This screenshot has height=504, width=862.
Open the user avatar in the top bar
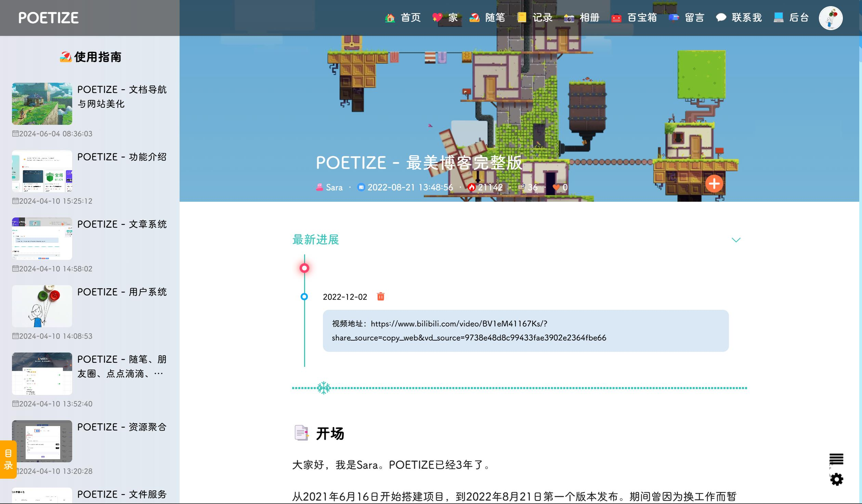coord(830,18)
